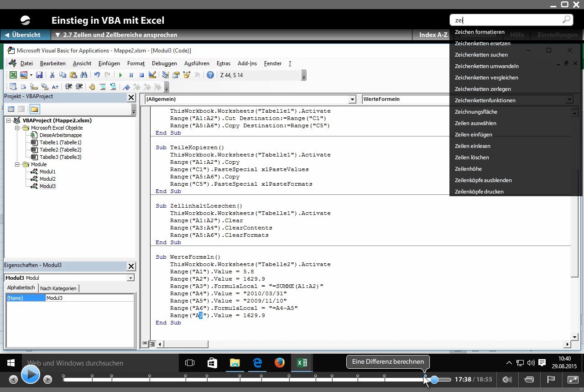Screen dimensions: 584x392
Task: Open the (Allgemein) object dropdown
Action: [352, 99]
